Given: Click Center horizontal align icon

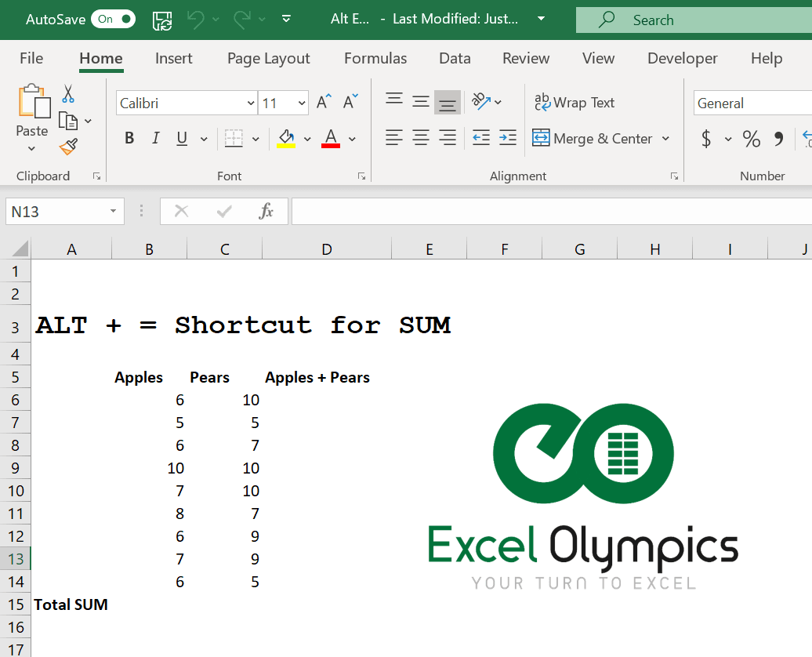Looking at the screenshot, I should coord(420,138).
